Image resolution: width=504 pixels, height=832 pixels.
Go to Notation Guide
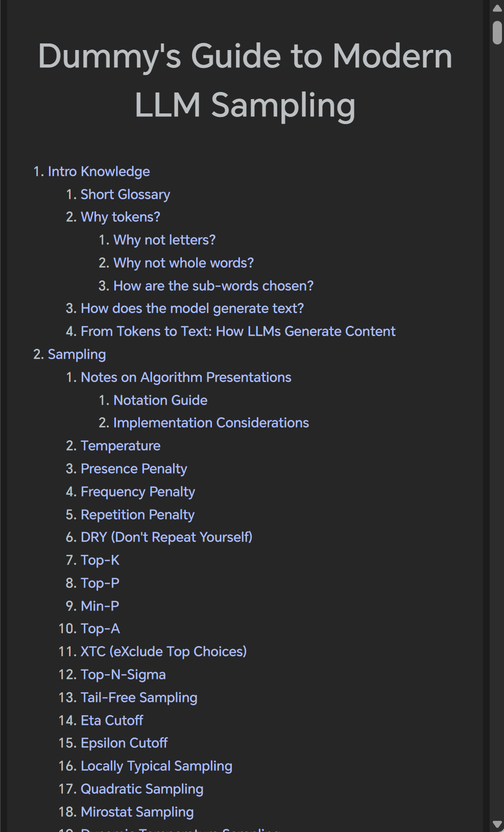click(160, 400)
